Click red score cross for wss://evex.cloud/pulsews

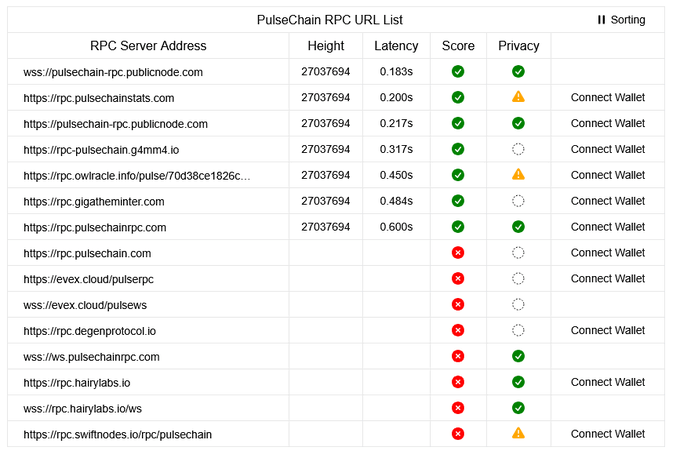(x=458, y=304)
